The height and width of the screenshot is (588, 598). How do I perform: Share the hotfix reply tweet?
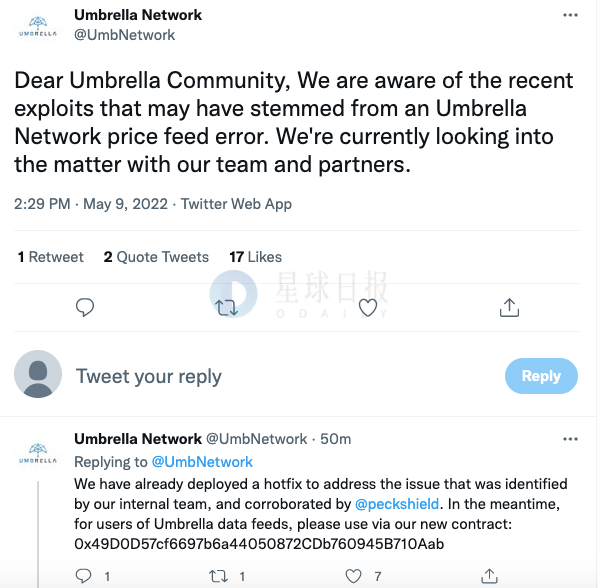pyautogui.click(x=489, y=576)
